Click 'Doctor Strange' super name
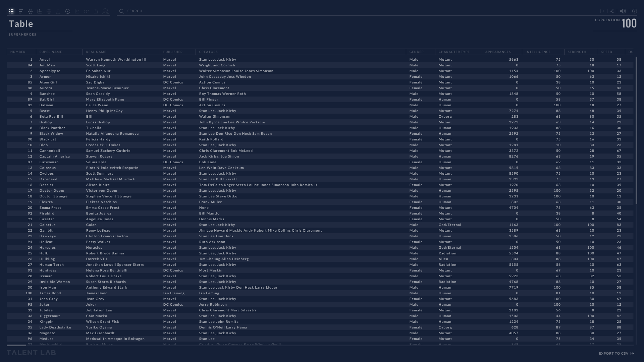Image resolution: width=644 pixels, height=362 pixels. 53,196
